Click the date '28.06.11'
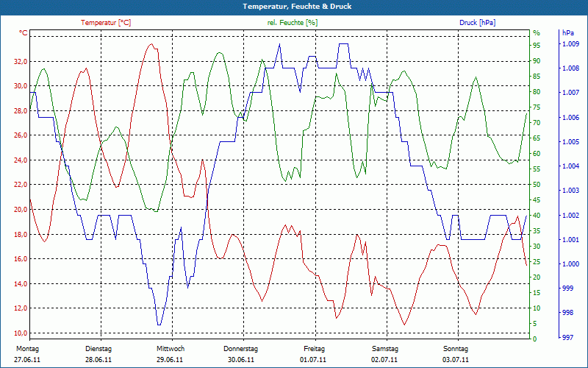The width and height of the screenshot is (588, 368). tap(98, 360)
